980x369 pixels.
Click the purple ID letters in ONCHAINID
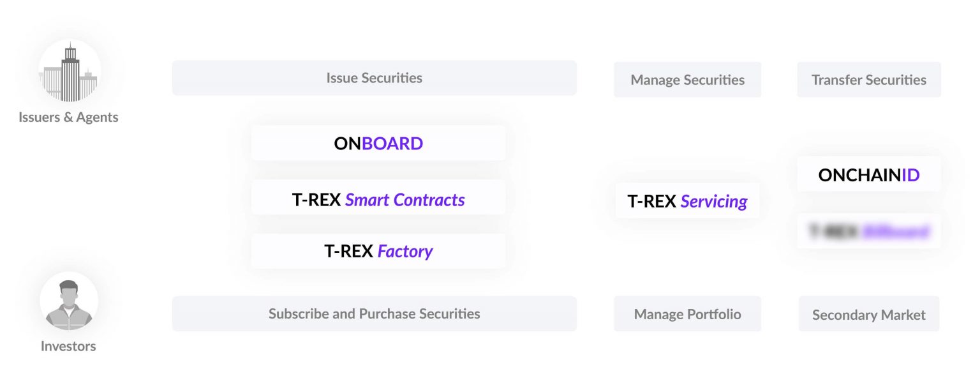tap(910, 175)
